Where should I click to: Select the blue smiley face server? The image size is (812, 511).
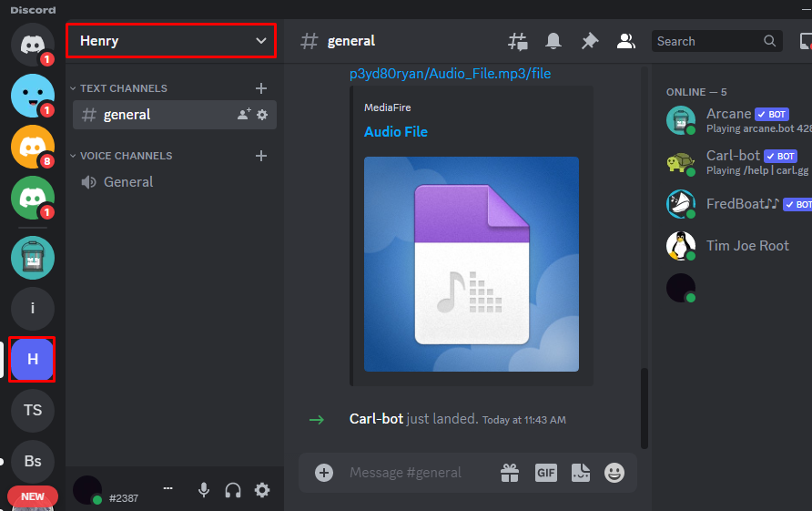pyautogui.click(x=33, y=96)
